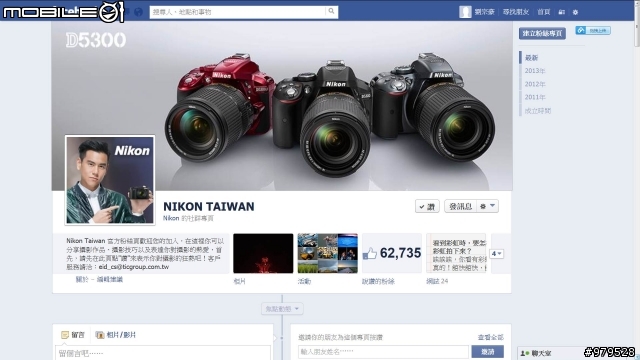
Task: Click the Nikon link under page title
Action: [x=171, y=218]
